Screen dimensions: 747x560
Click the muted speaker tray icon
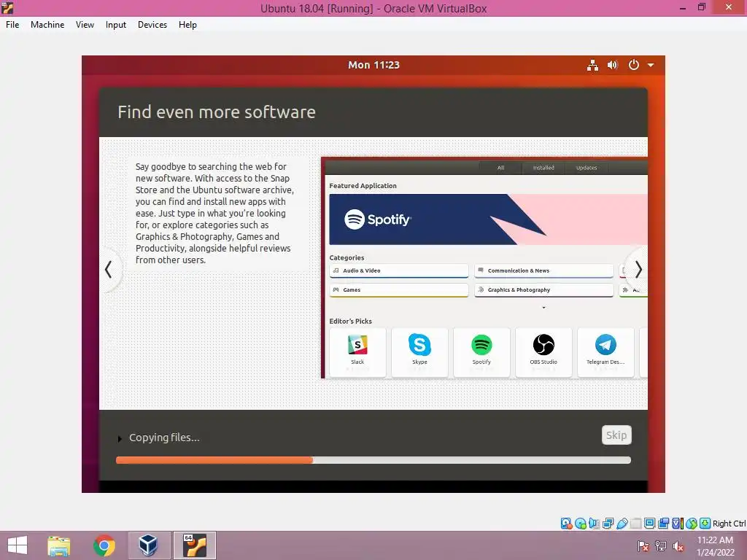678,546
